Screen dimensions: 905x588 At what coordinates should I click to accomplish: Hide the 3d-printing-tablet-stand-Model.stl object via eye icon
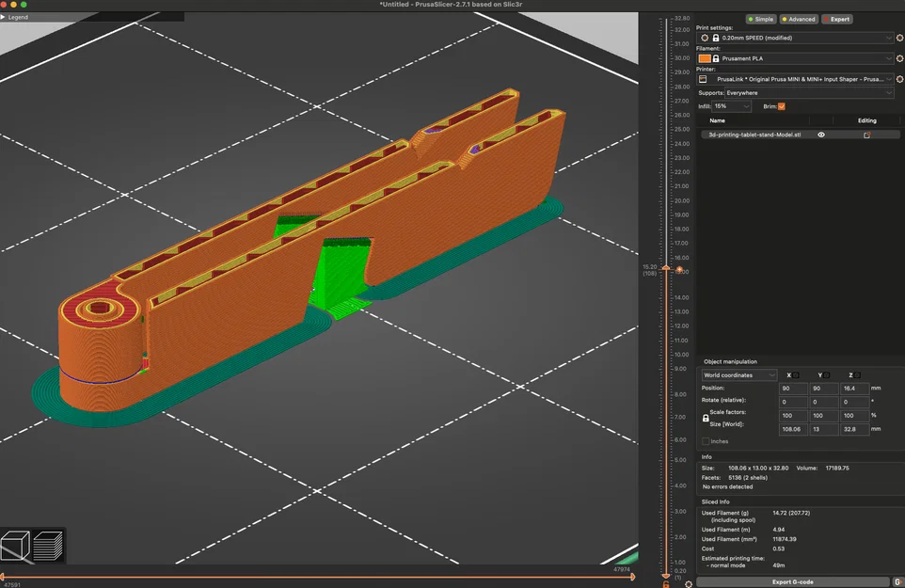pyautogui.click(x=820, y=135)
